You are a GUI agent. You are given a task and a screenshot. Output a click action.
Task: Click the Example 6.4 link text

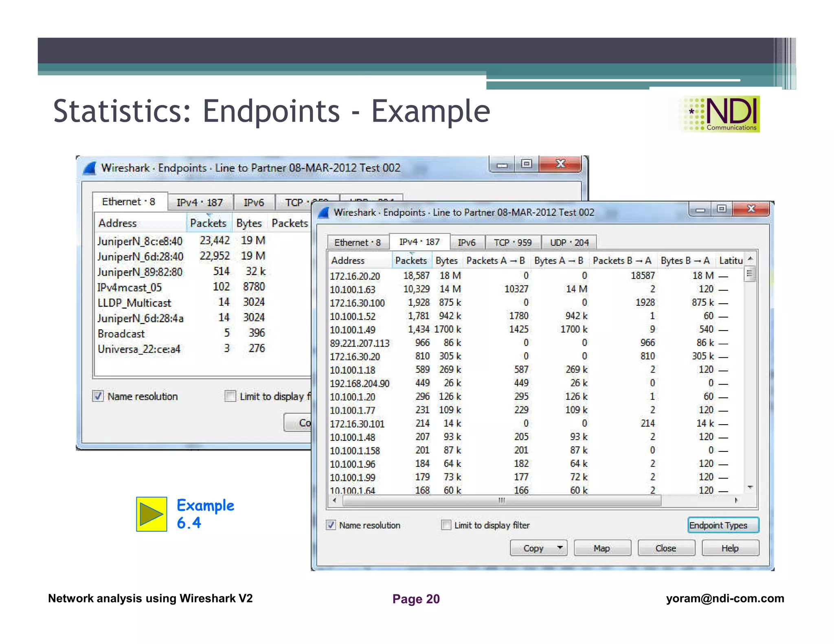click(x=205, y=514)
